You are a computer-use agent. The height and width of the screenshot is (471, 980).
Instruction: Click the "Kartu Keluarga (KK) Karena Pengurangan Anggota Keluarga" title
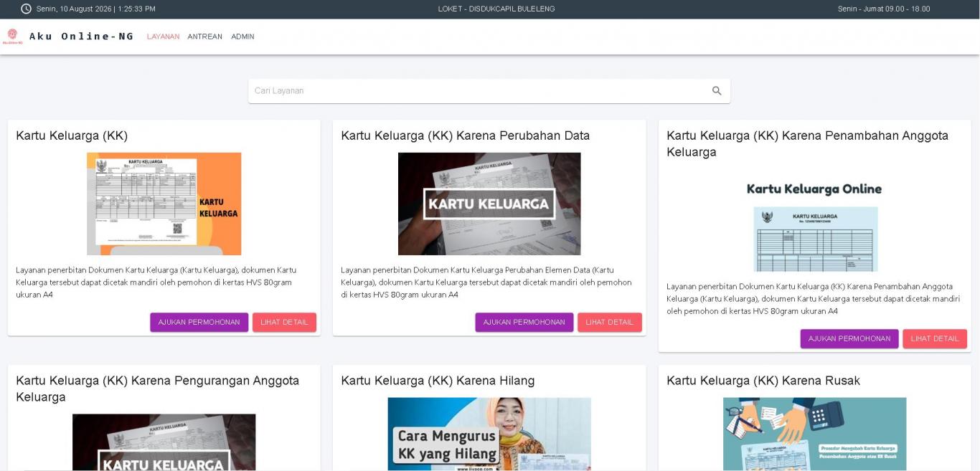[158, 389]
